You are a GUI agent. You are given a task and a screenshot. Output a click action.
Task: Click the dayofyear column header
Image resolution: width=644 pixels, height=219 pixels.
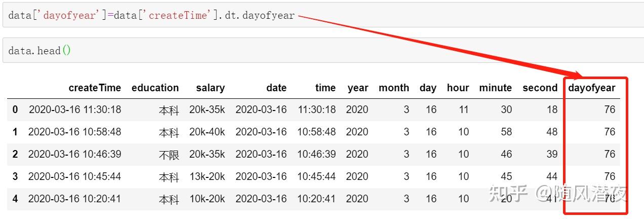[591, 88]
